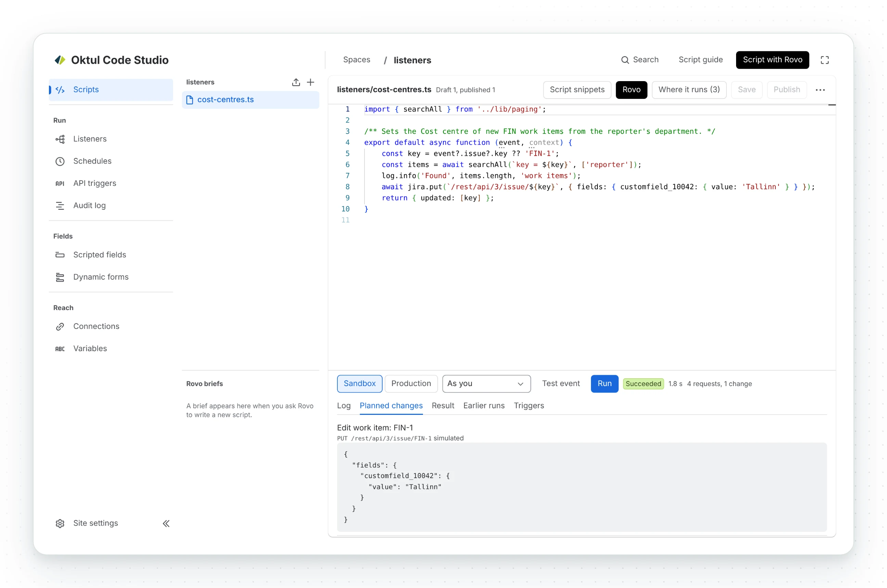Open the As you run-as dropdown
This screenshot has width=887, height=588.
(487, 384)
